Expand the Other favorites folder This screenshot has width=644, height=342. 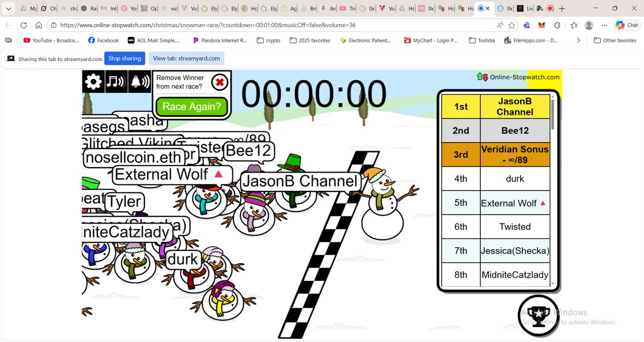(x=615, y=40)
